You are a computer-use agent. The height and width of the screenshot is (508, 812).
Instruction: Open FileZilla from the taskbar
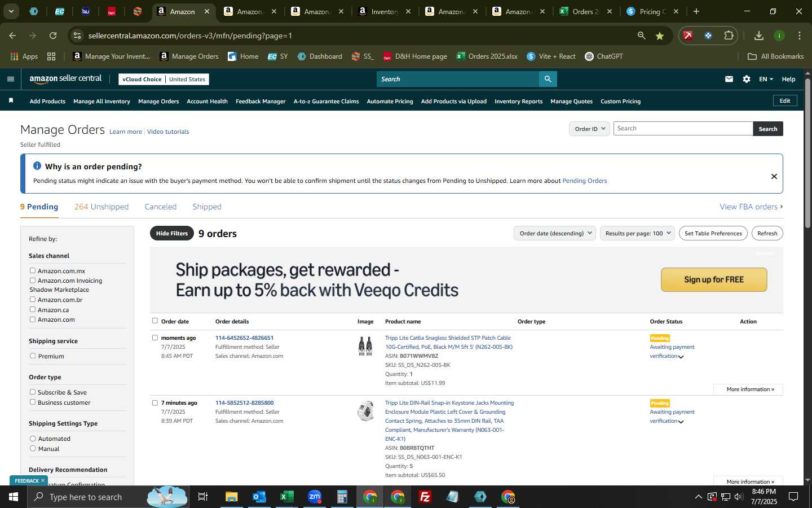[x=425, y=497]
